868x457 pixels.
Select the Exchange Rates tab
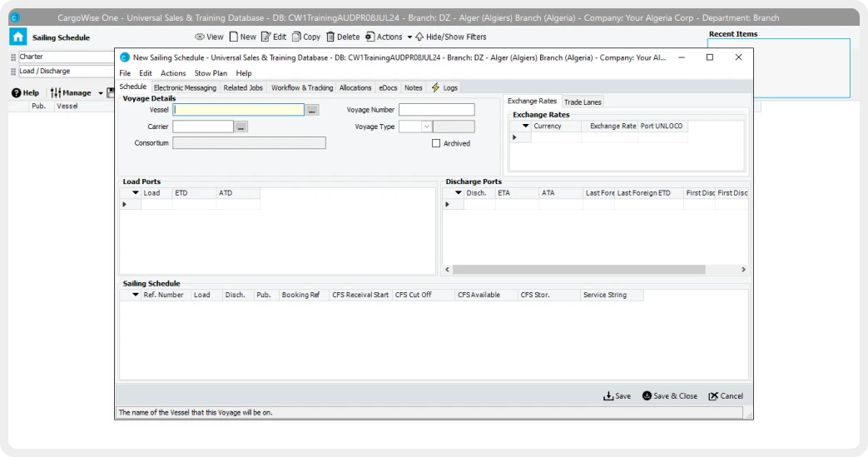[x=532, y=101]
